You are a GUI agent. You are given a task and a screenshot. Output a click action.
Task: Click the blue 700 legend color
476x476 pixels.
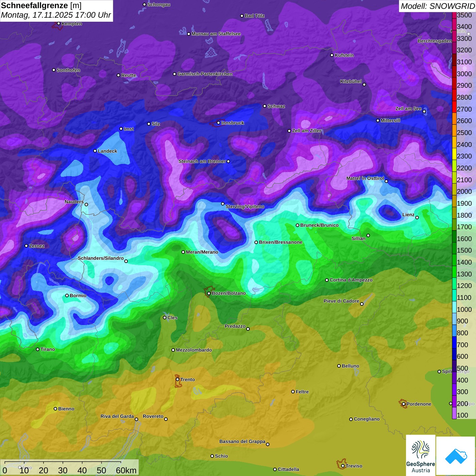pyautogui.click(x=454, y=342)
